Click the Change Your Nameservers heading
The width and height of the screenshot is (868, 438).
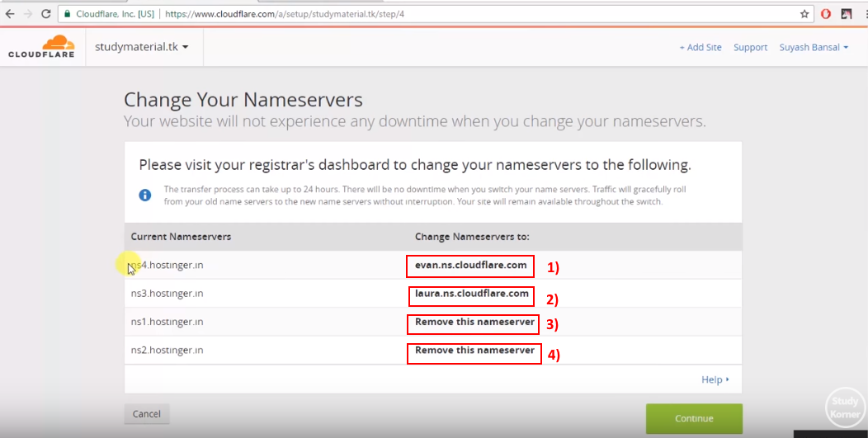tap(243, 100)
